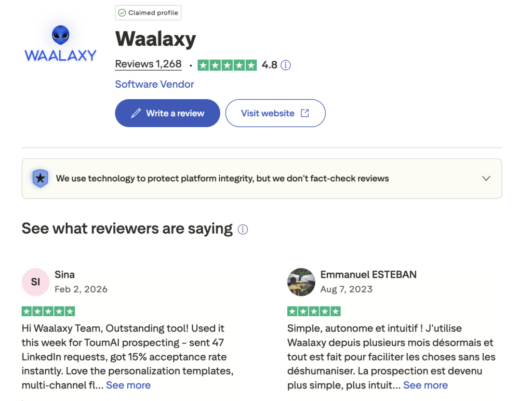
Task: Click the shield star integrity icon
Action: 40,178
